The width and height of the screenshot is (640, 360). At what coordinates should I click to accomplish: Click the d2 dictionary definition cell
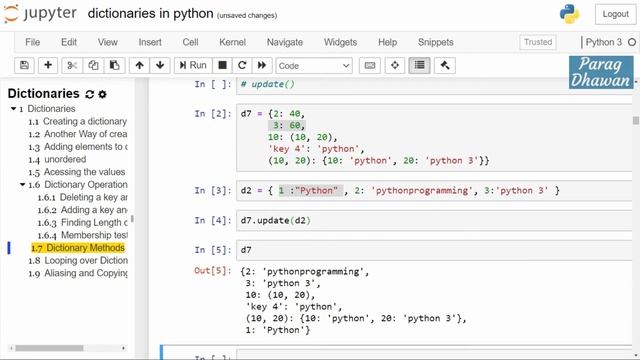(x=434, y=191)
